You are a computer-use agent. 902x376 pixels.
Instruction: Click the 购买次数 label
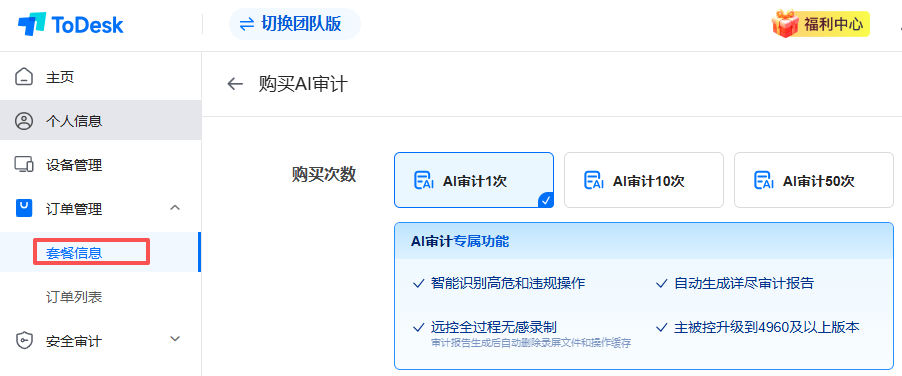[x=324, y=175]
